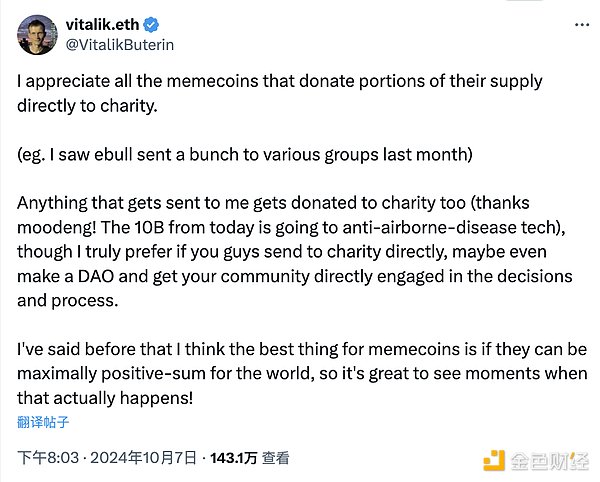Open vitalik.eth's profile picture
The width and height of the screenshot is (600, 482).
pos(36,34)
